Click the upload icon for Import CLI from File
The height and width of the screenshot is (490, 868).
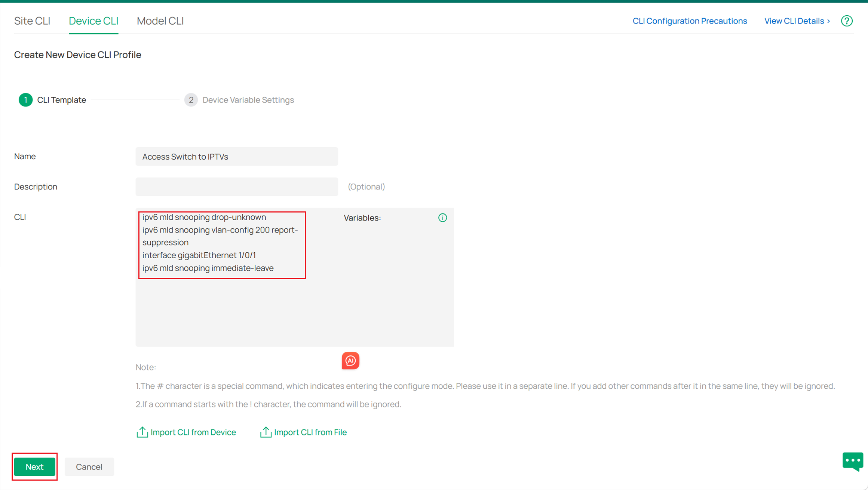(x=266, y=432)
